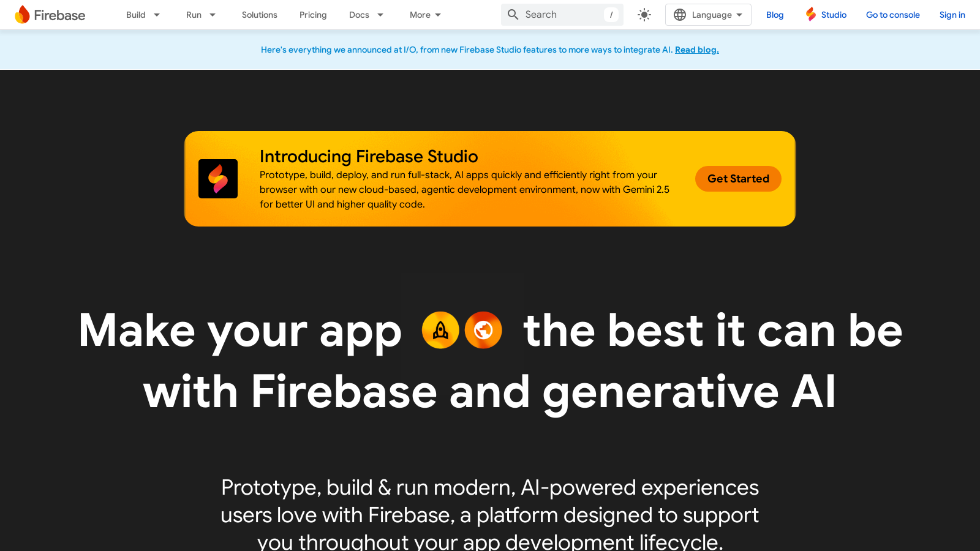Expand the Docs dropdown

point(366,14)
